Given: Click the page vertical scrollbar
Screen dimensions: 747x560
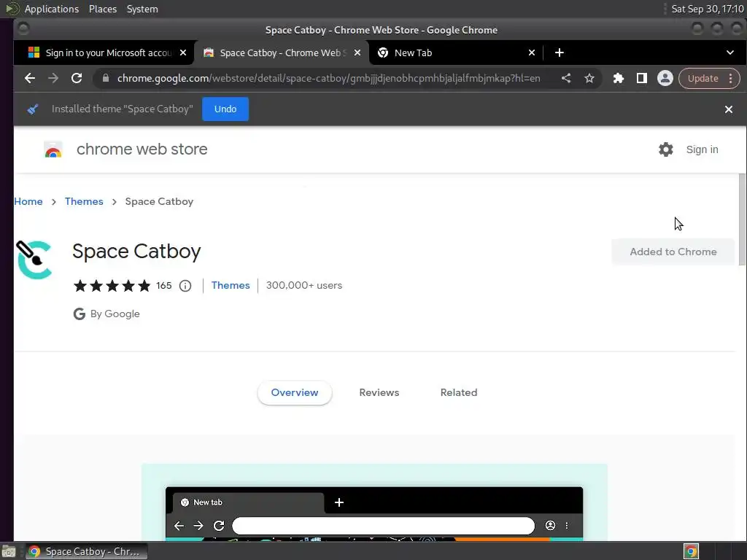Looking at the screenshot, I should (x=742, y=219).
